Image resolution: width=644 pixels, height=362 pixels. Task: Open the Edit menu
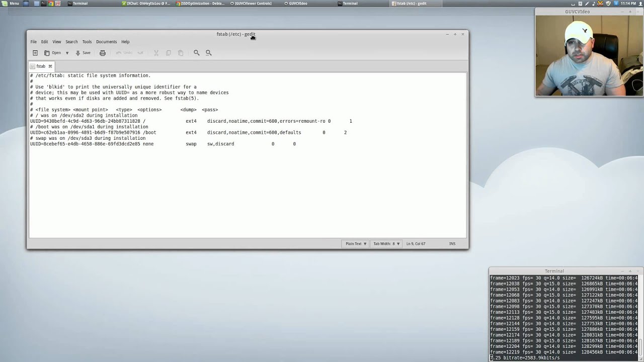pyautogui.click(x=44, y=42)
